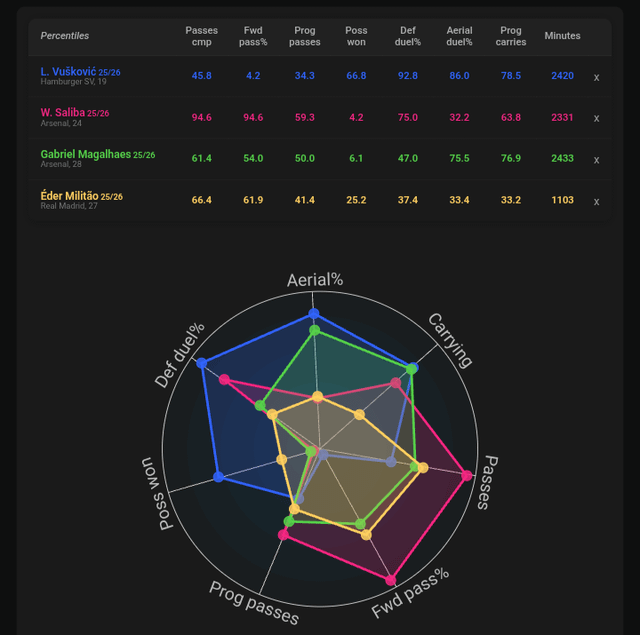Sort by Prog carries column header
Viewport: 640px width, 635px height.
pyautogui.click(x=510, y=36)
